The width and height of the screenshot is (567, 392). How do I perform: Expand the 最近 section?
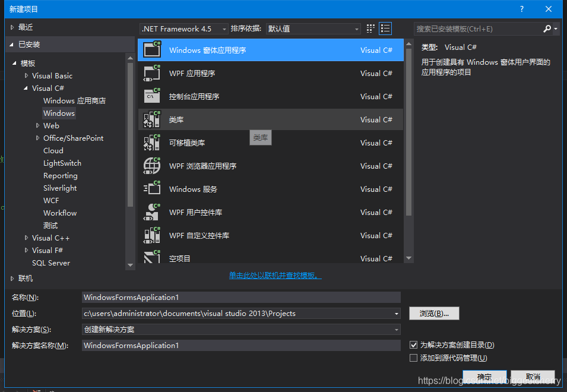(x=12, y=27)
